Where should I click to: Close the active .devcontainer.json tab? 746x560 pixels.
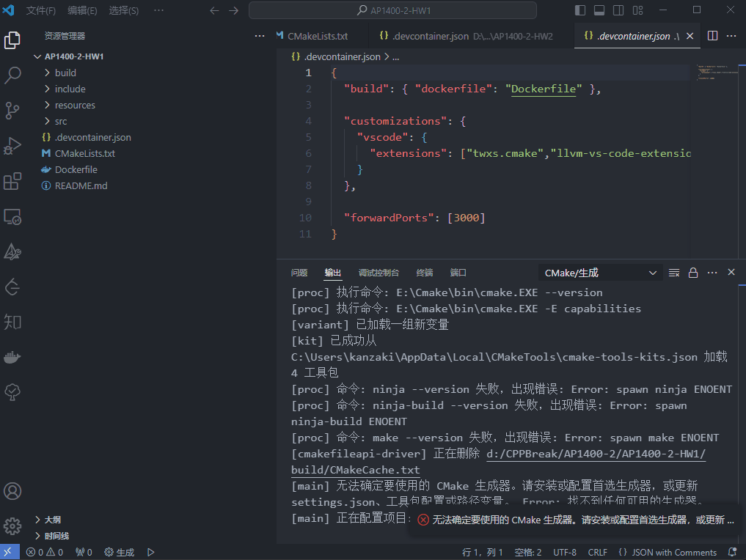pos(690,36)
